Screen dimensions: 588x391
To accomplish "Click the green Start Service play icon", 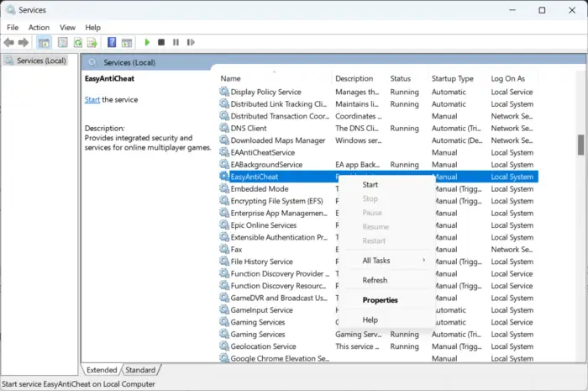I will tap(147, 42).
